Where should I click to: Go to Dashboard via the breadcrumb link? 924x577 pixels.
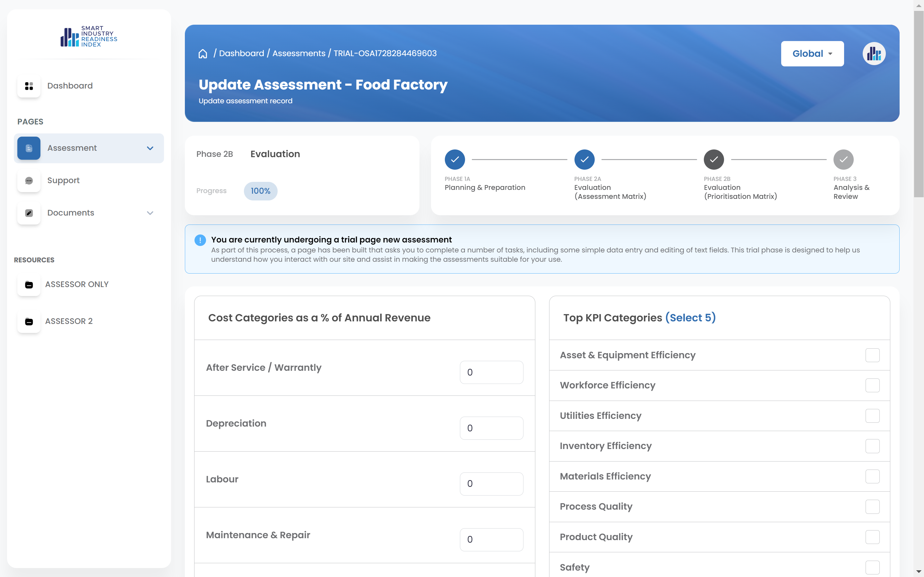241,54
